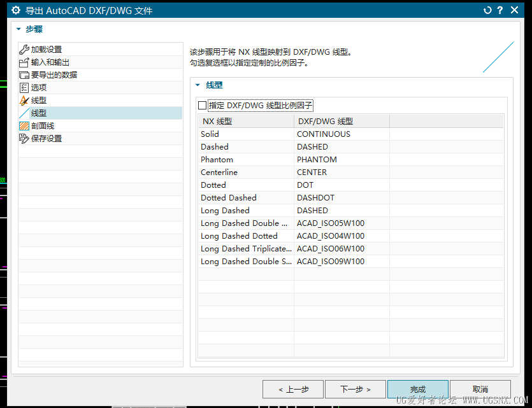Select the Phantom row in the NX column
Screen dimensions: 532x408
247,160
